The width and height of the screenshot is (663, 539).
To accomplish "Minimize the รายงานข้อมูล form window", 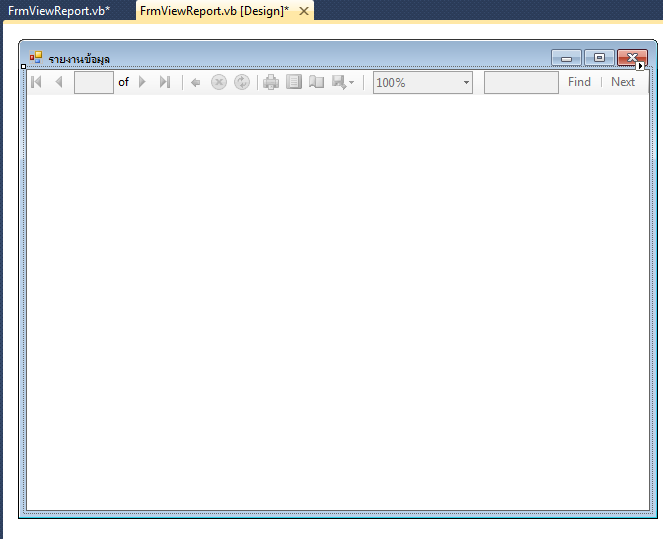I will point(566,58).
